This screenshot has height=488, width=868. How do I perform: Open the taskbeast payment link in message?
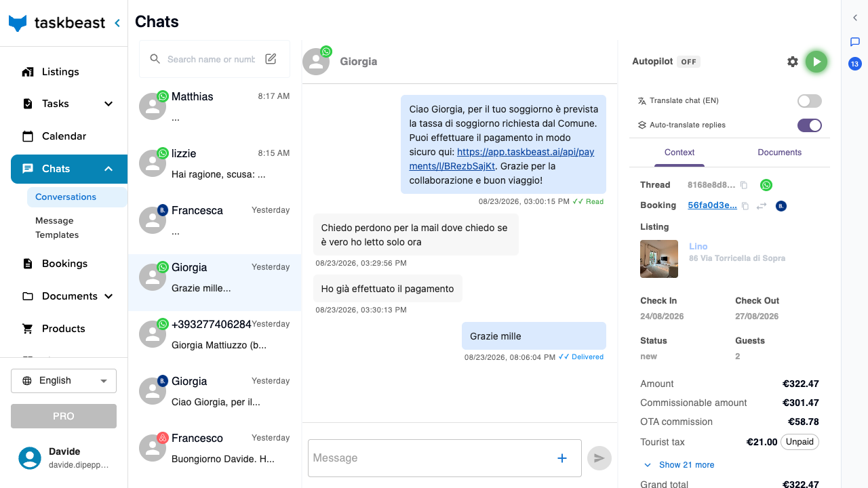coord(502,159)
